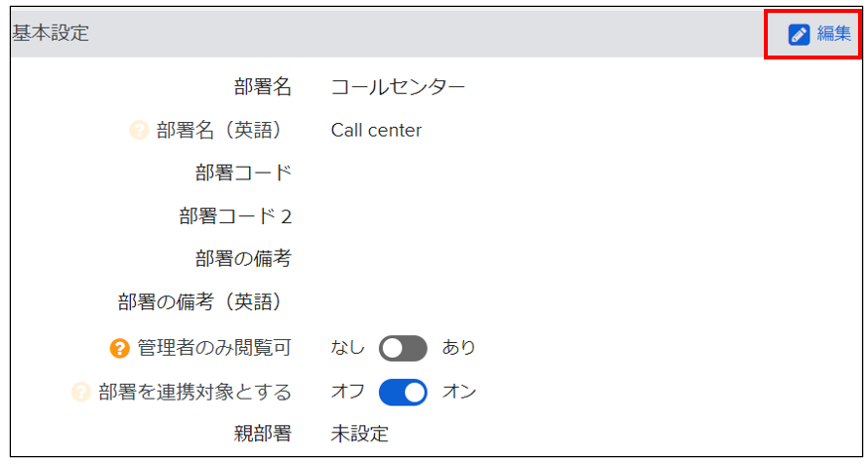This screenshot has width=868, height=468.
Task: Click help icon beside 部署を連携対象とする
Action: (x=80, y=393)
